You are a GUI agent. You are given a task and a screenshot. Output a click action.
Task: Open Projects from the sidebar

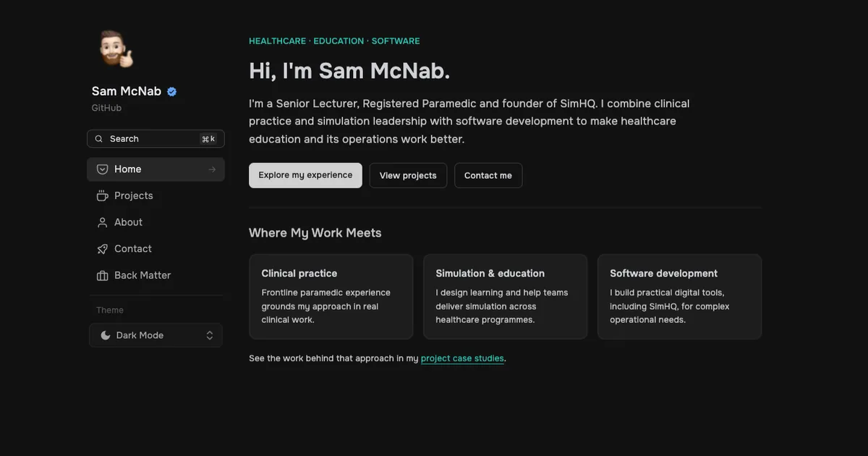(x=156, y=195)
